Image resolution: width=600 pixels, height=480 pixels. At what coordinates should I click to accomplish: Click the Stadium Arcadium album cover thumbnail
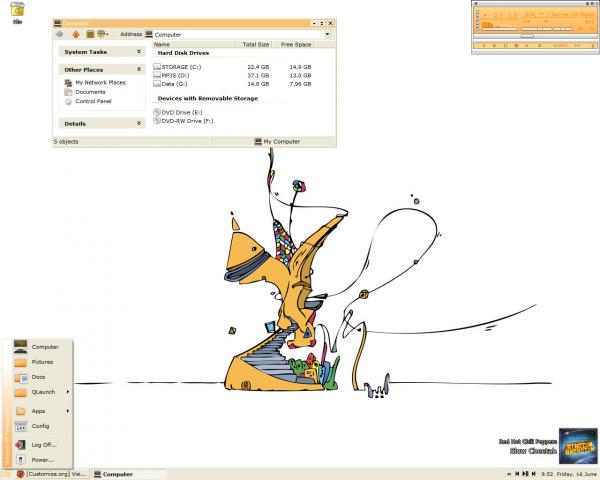pos(578,446)
